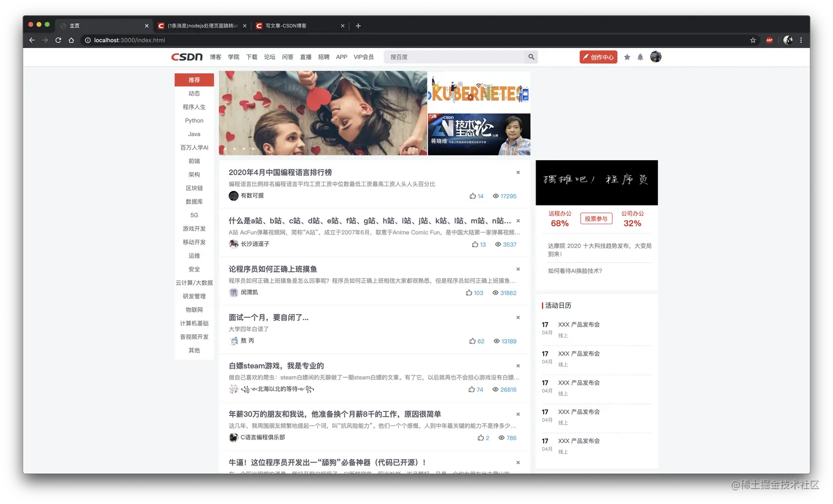
Task: Open 博客 in top navigation
Action: (x=215, y=57)
